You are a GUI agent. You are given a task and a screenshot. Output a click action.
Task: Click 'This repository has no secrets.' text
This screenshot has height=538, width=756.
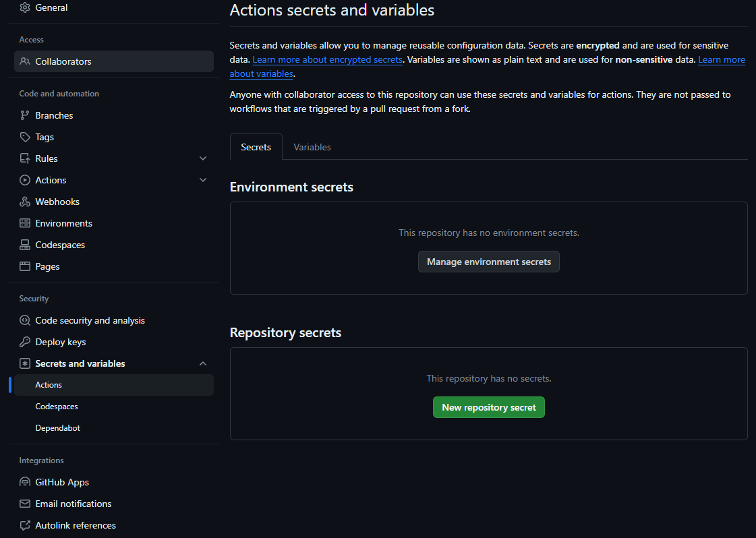click(x=489, y=378)
